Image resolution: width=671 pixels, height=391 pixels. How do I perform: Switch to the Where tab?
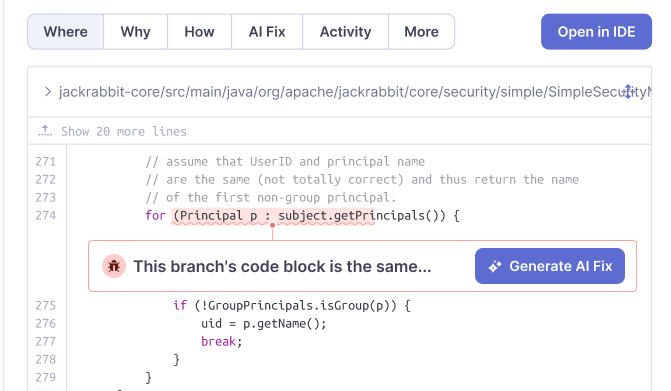click(65, 32)
